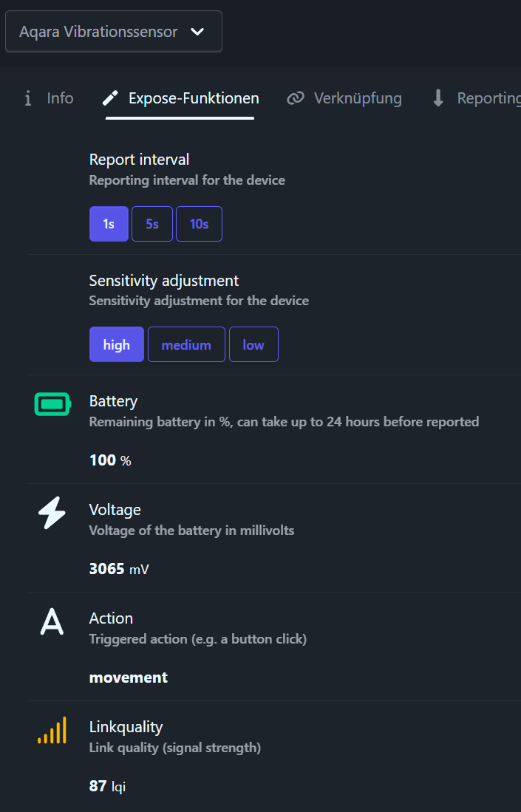The height and width of the screenshot is (812, 521).
Task: Go to the Reporting tab
Action: coord(488,98)
